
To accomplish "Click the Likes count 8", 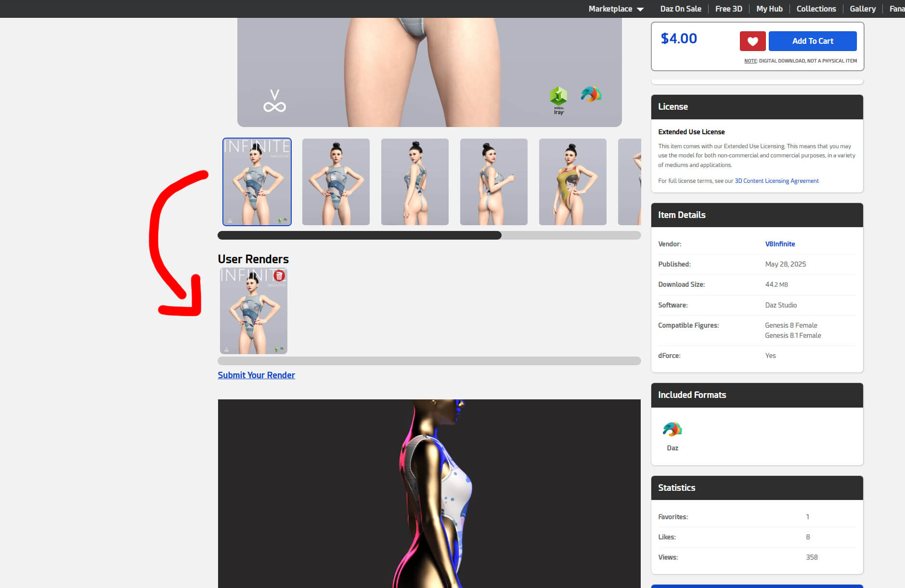I will [x=808, y=537].
